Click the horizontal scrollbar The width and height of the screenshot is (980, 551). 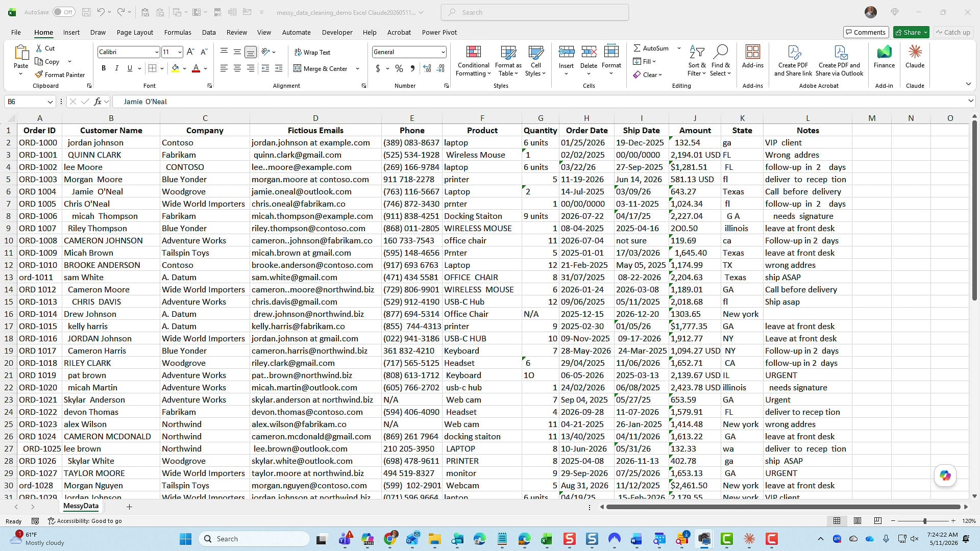tap(783, 507)
